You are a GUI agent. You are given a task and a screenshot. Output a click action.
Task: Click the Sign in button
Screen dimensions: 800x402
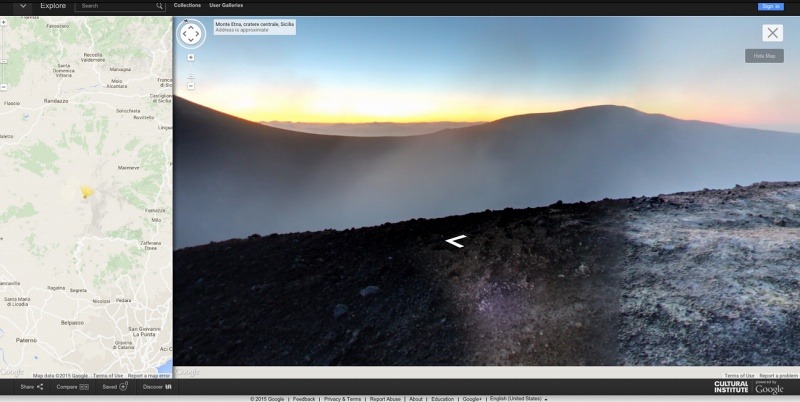pyautogui.click(x=770, y=6)
